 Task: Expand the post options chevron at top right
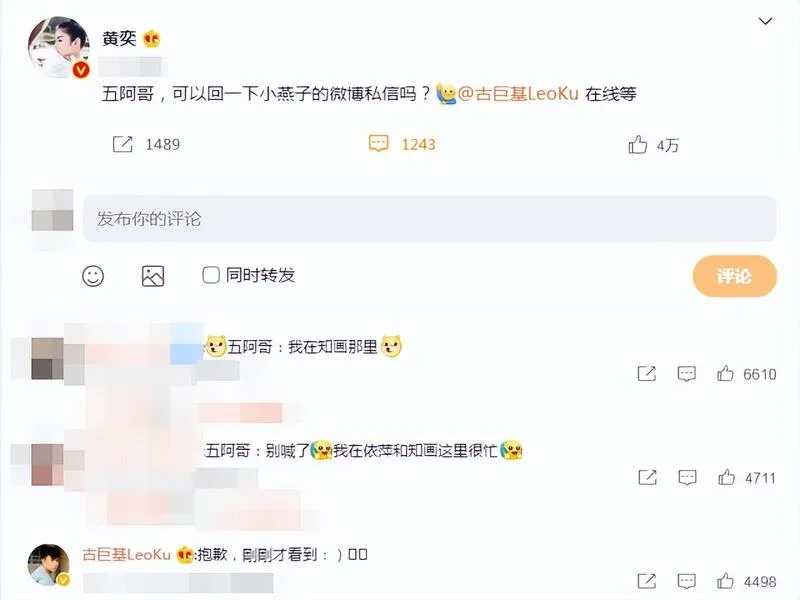[x=765, y=21]
